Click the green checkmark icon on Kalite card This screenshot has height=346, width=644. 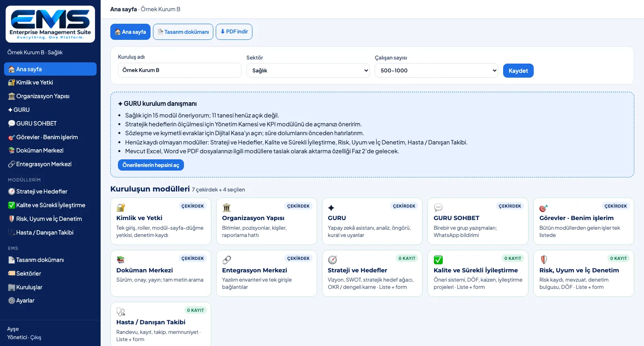[x=438, y=260]
